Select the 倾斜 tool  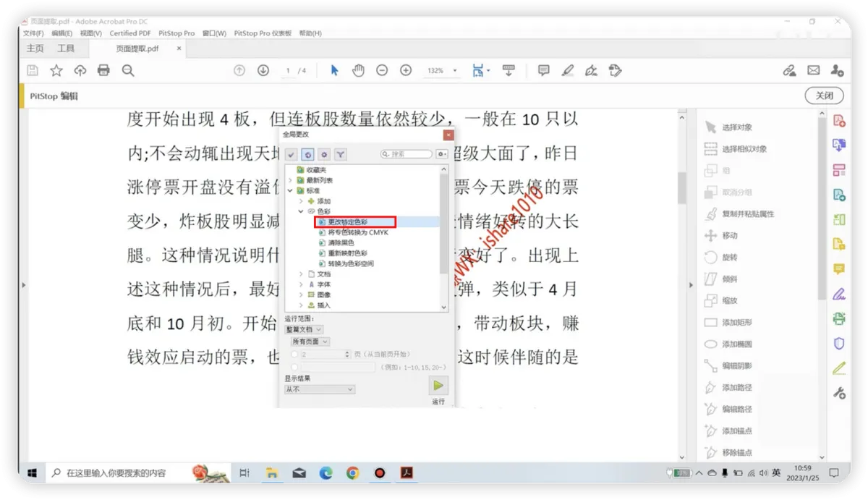coord(721,279)
